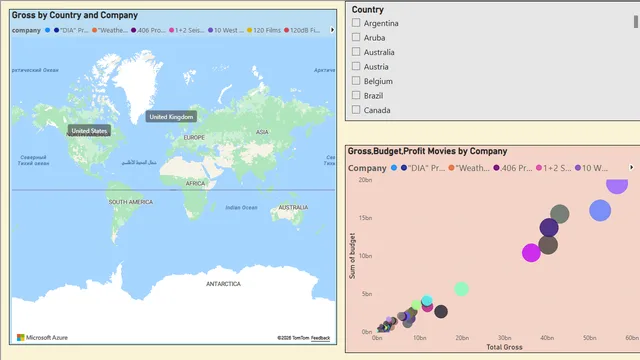
Task: Select 10 West ... in map legend
Action: click(x=226, y=30)
